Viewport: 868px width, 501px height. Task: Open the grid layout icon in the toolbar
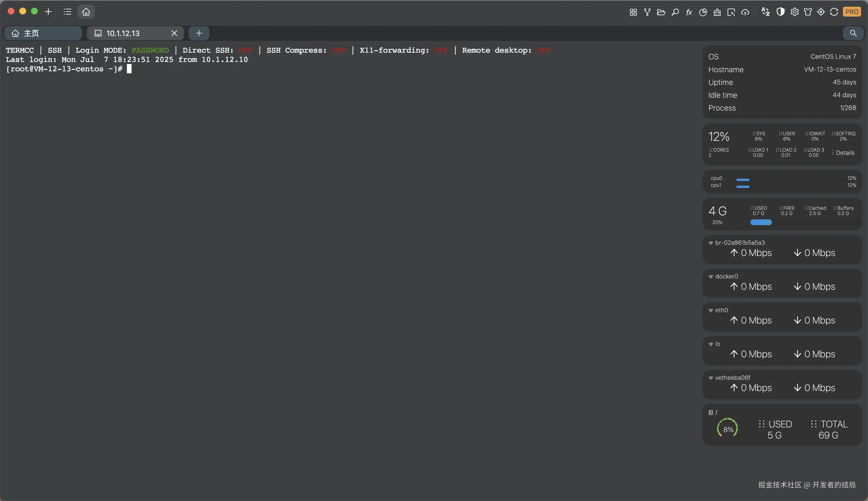click(633, 12)
